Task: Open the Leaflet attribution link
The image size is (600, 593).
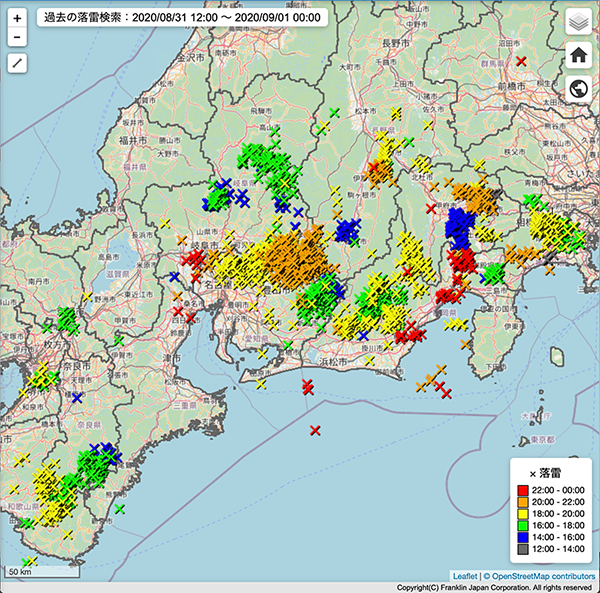Action: point(465,576)
